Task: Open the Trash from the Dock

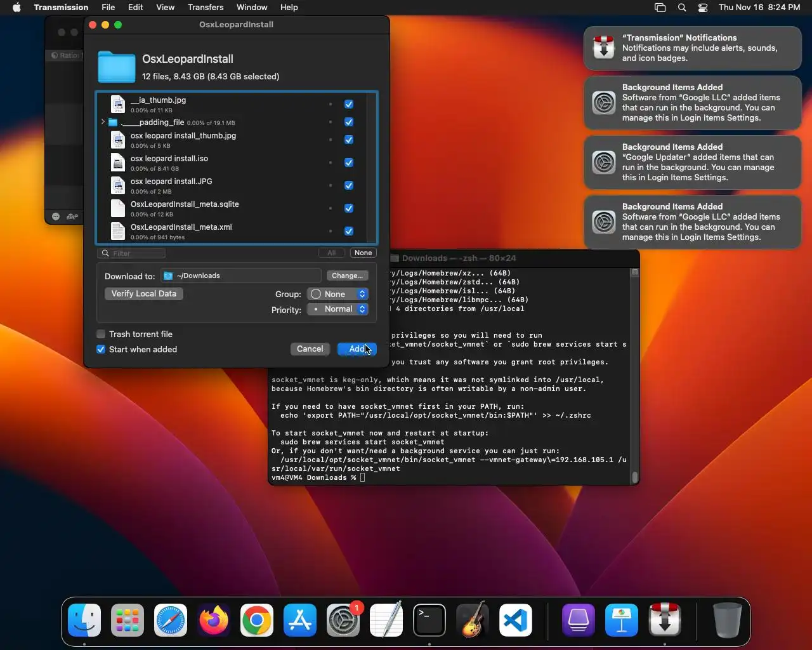Action: pyautogui.click(x=727, y=620)
